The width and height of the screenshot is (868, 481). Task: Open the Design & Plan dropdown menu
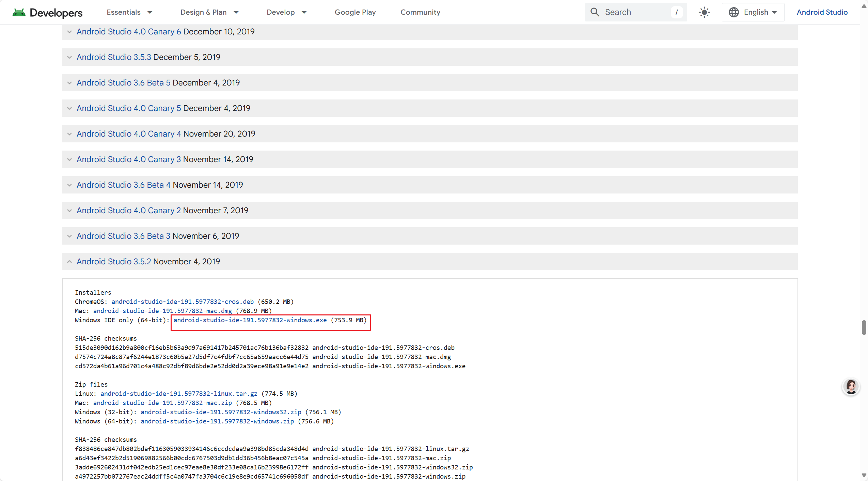point(209,12)
